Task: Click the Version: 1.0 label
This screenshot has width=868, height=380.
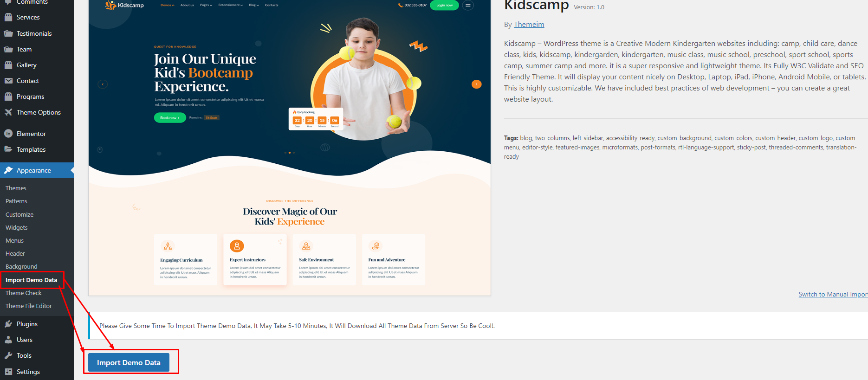Action: (589, 7)
